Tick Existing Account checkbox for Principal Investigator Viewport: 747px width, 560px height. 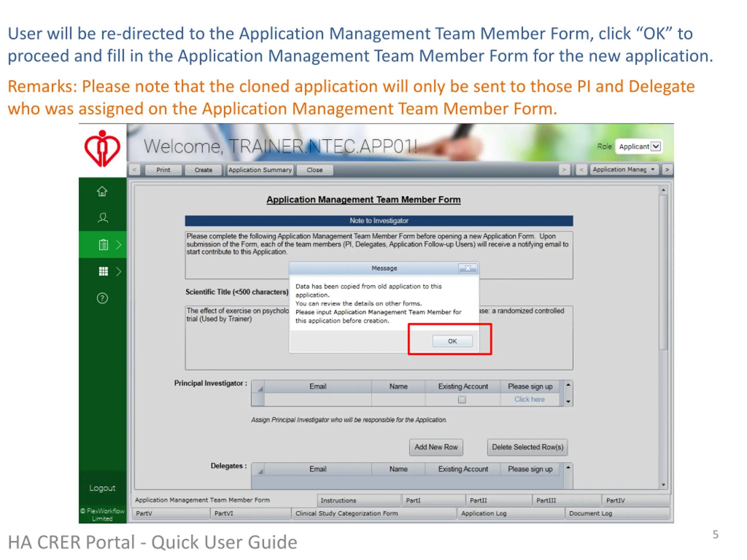462,400
